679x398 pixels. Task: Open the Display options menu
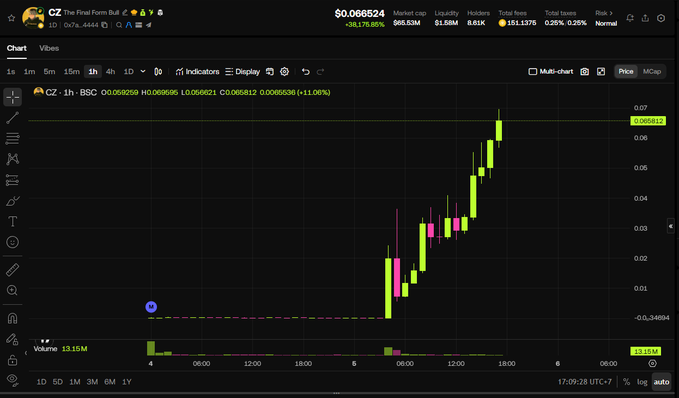coord(242,71)
